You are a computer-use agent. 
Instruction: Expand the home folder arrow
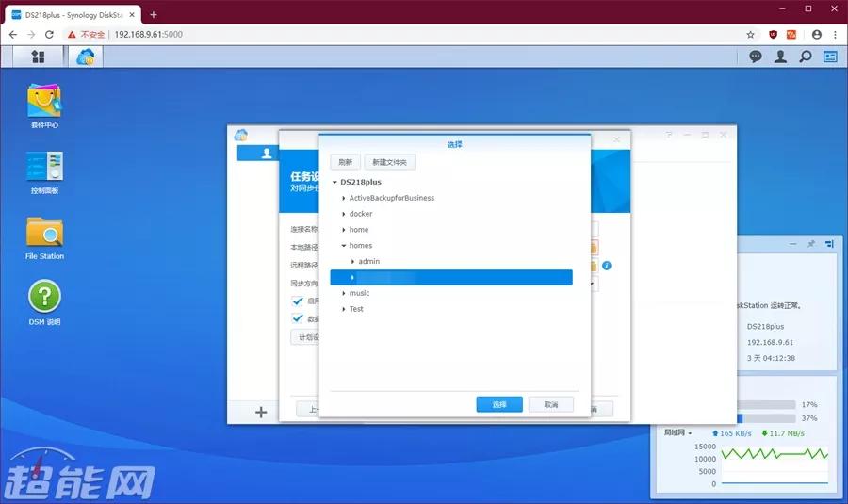tap(343, 230)
